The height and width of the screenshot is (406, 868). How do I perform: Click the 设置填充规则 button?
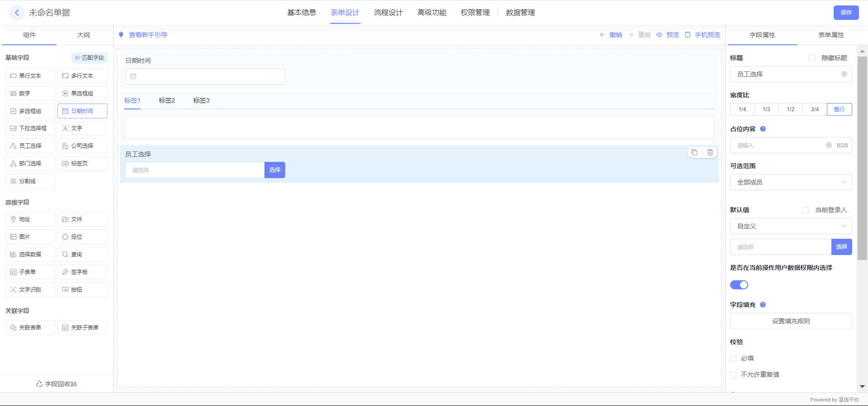tap(791, 321)
